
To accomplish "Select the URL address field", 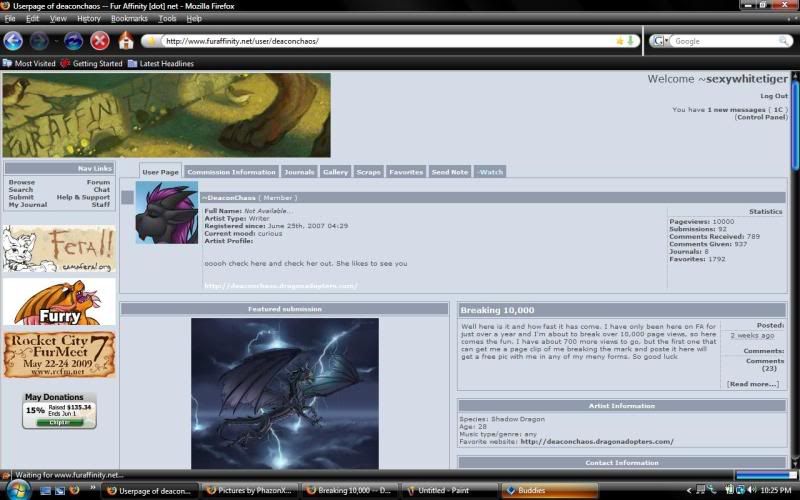I will [388, 41].
